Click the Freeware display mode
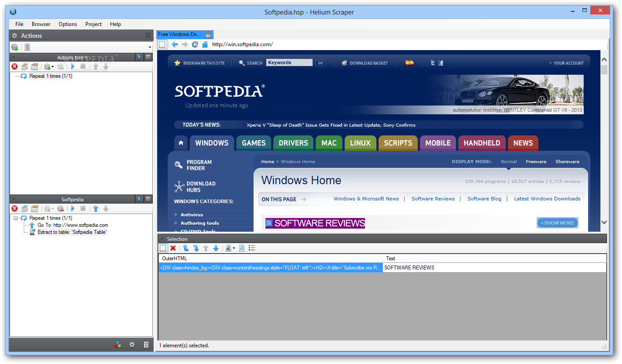622x364 pixels. tap(536, 162)
